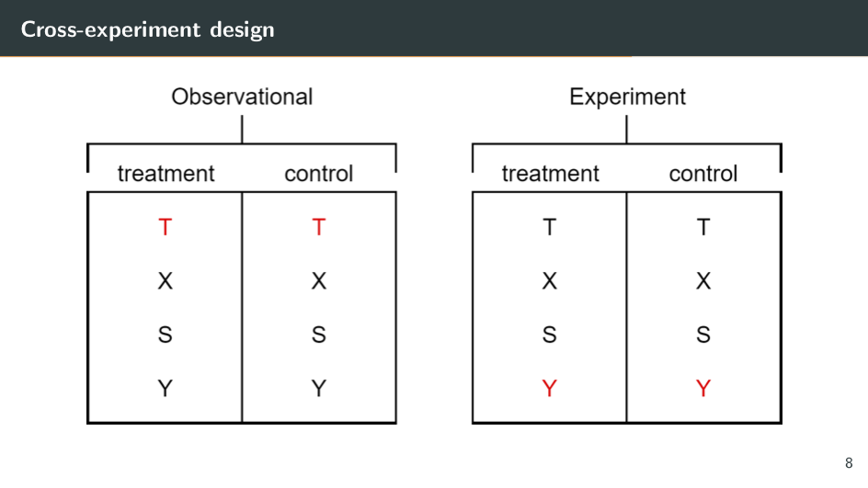This screenshot has width=868, height=488.
Task: Click black T in Experiment control column
Action: 703,227
